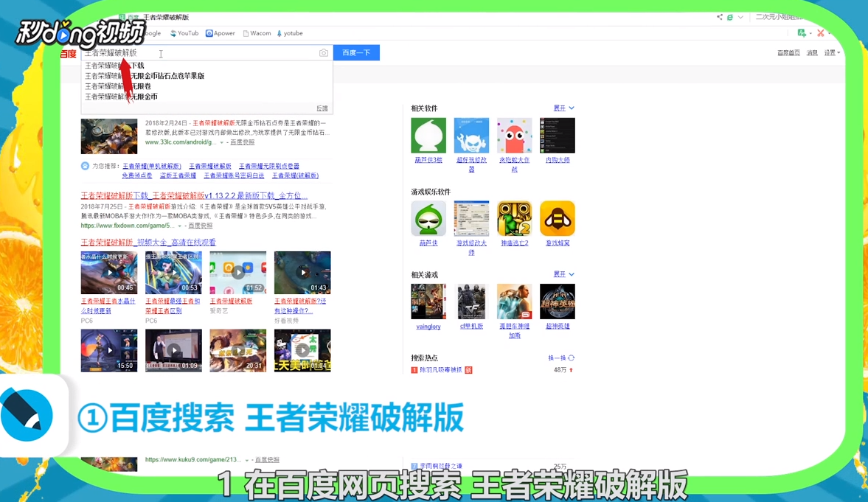Expand dropdown arrow beside fixdown.com URL
Screen dimensions: 868x502
[180, 226]
